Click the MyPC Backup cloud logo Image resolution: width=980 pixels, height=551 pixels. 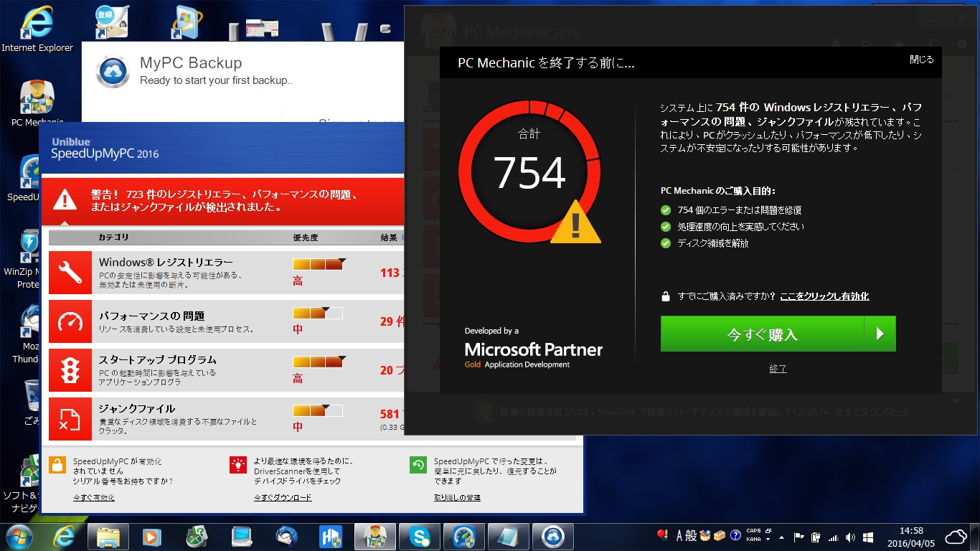[113, 71]
